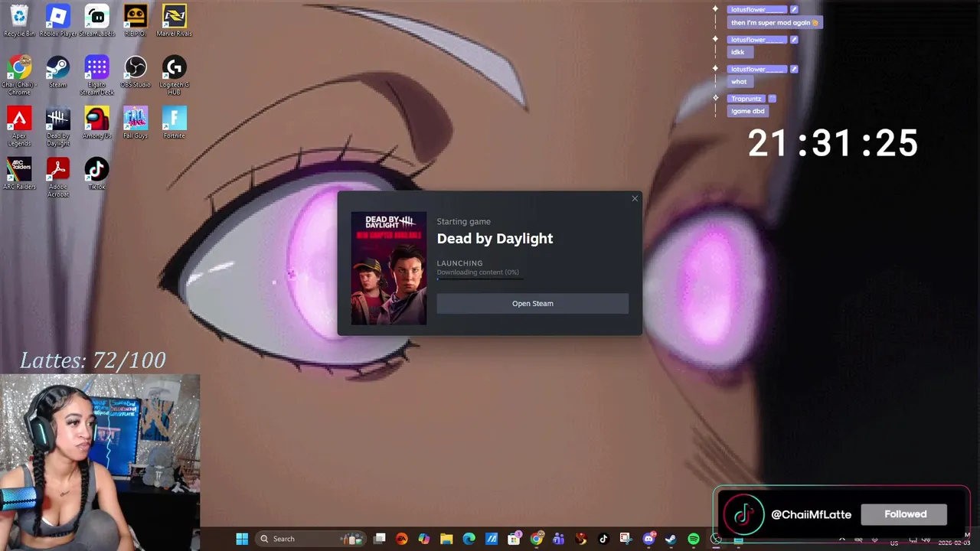
Task: Select the Fortnite desktop shortcut
Action: point(174,122)
